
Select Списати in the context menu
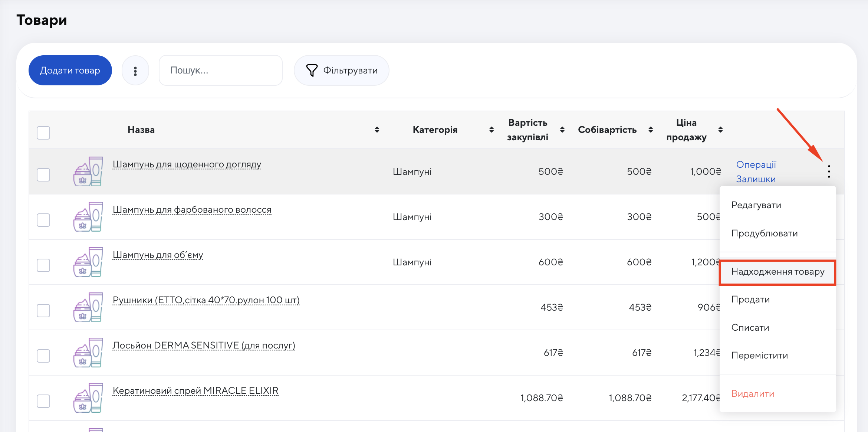750,328
